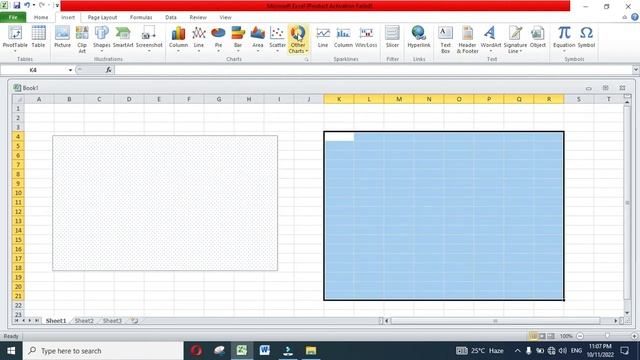
Task: Select the Sheet1 tab
Action: click(x=56, y=321)
